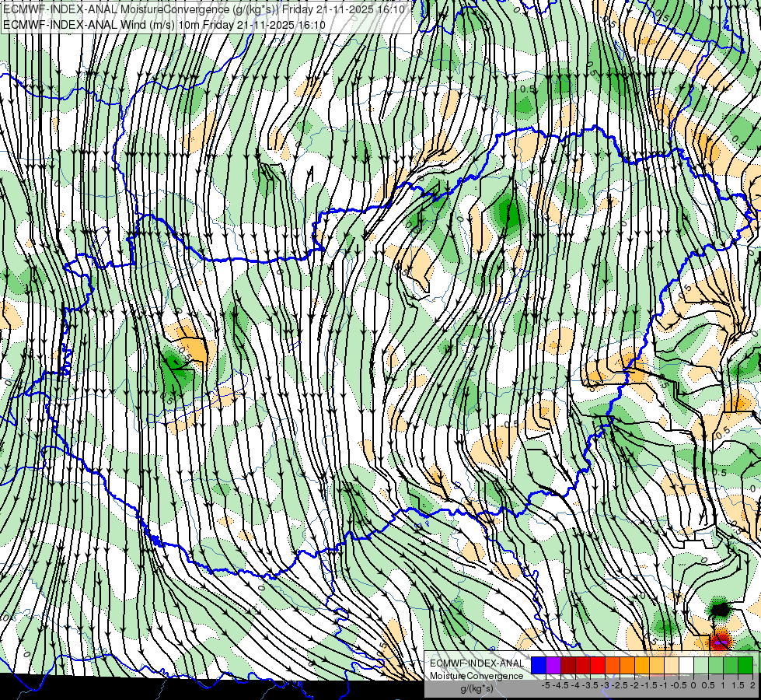Click the legend tick value 1.5
The height and width of the screenshot is (700, 761).
coord(737,685)
